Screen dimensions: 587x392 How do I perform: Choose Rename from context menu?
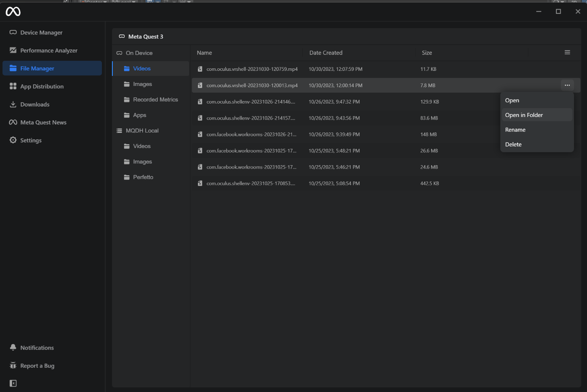pos(537,130)
